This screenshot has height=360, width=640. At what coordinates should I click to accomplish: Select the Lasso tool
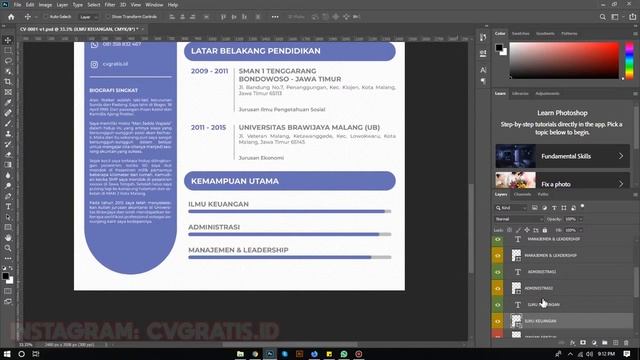(8, 61)
